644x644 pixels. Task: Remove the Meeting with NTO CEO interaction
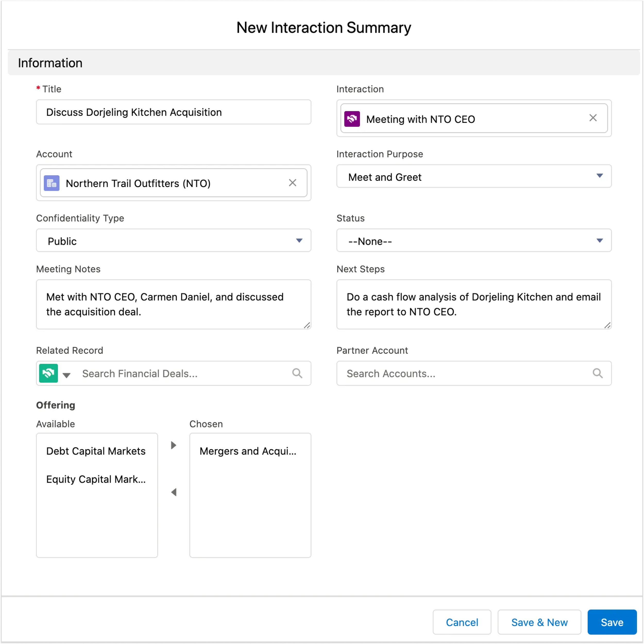tap(593, 118)
